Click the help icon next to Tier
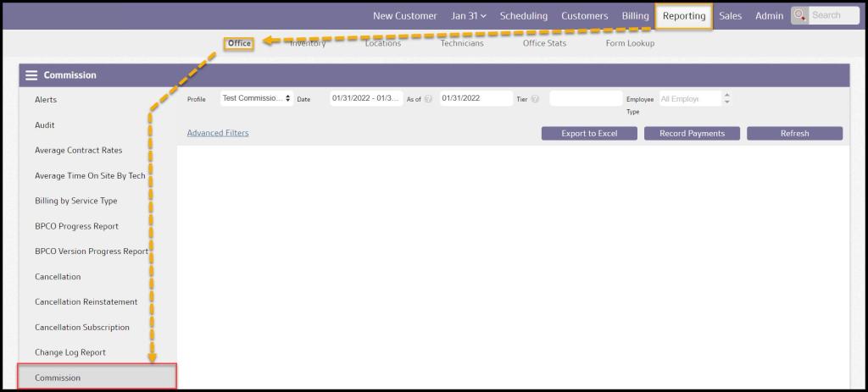 (x=535, y=99)
